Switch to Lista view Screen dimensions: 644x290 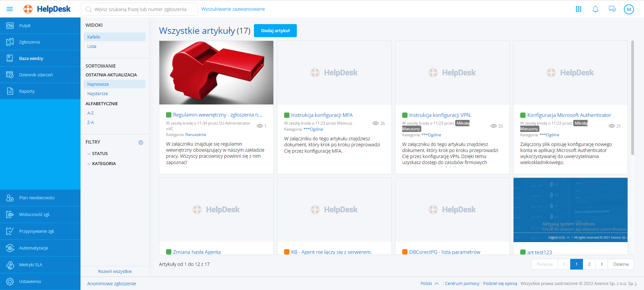92,47
